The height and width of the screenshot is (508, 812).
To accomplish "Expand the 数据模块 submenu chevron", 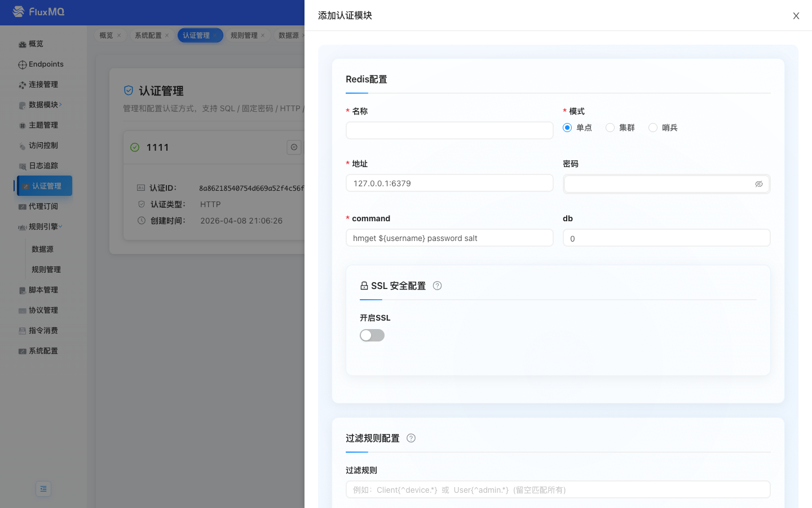I will [x=60, y=104].
